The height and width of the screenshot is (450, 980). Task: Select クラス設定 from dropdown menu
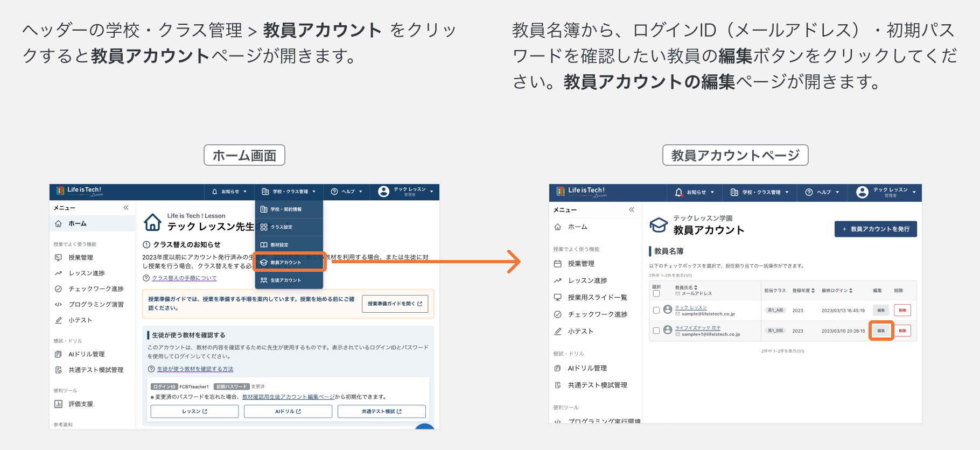point(289,227)
